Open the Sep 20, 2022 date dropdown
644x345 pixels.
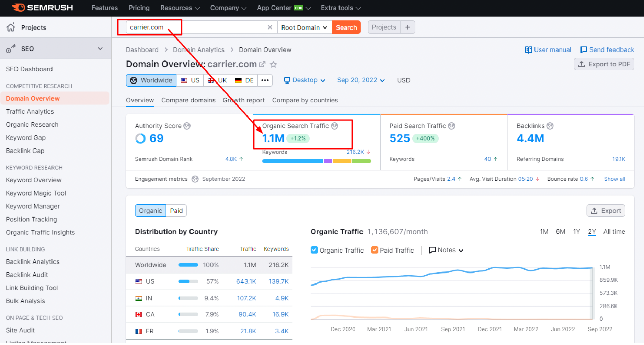tap(361, 80)
